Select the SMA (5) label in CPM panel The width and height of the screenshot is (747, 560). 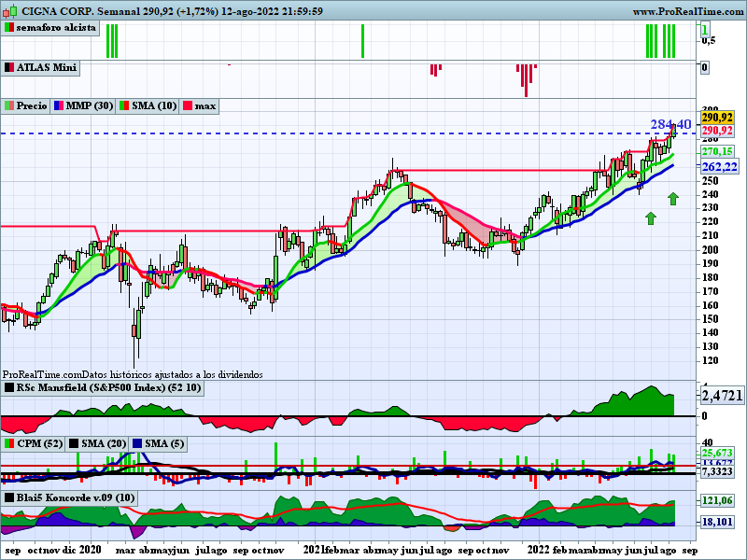click(x=164, y=444)
